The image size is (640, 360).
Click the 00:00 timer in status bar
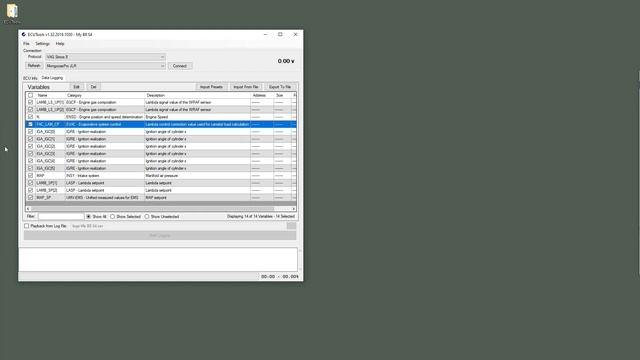pos(268,277)
